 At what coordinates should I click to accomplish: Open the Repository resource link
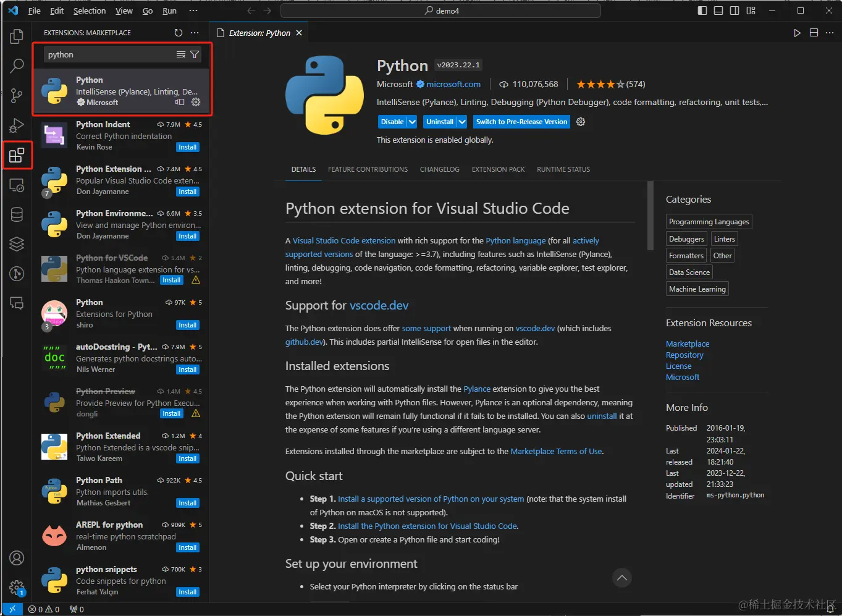click(x=684, y=355)
